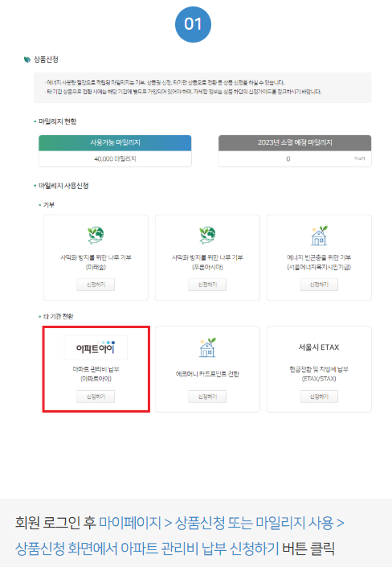Click the notice line about 에너지 사용량 절감 마일리지

pyautogui.click(x=165, y=83)
